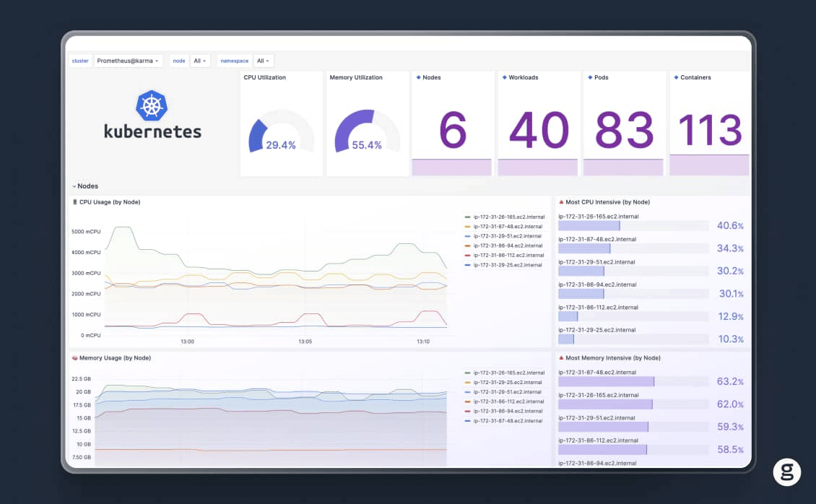The width and height of the screenshot is (816, 504).
Task: Toggle CPU legend series ip-172-31-29-51.ec2.internal
Action: (x=507, y=236)
